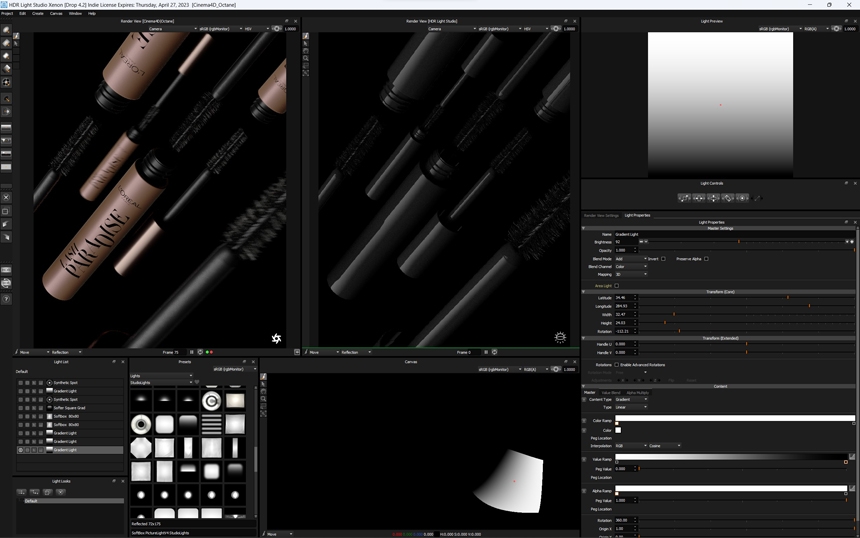Click fifth Light Controls target button
Screen dimensions: 860x538
pyautogui.click(x=742, y=198)
